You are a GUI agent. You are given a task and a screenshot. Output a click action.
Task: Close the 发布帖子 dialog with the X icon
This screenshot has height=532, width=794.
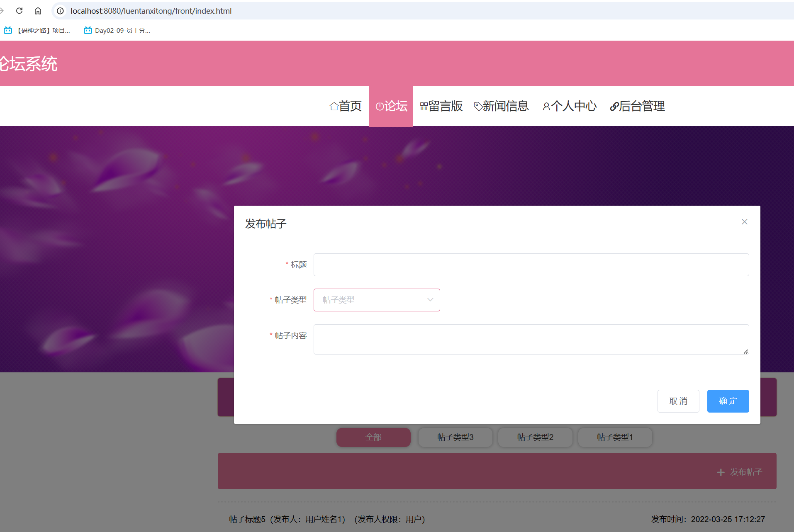click(745, 222)
